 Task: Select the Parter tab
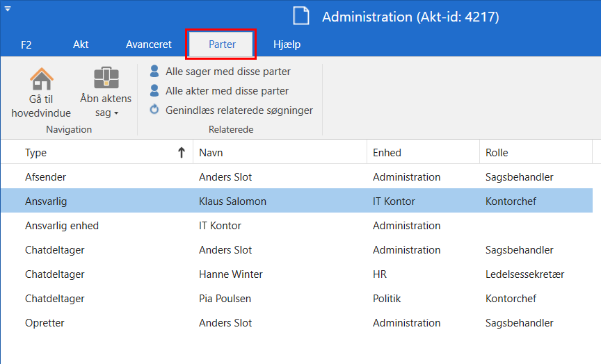click(x=222, y=44)
